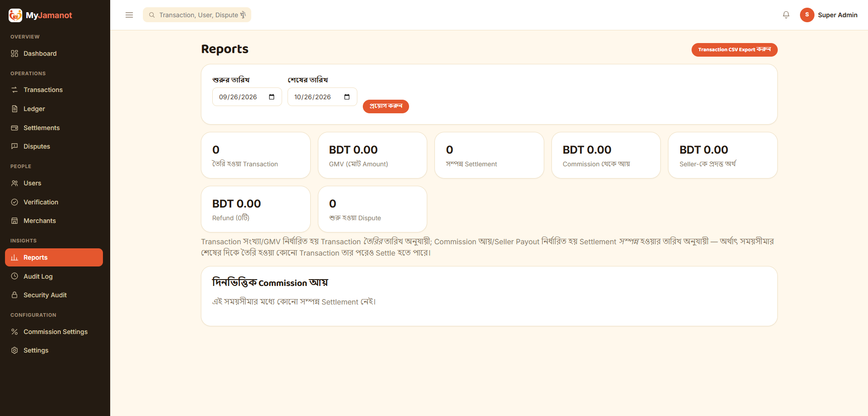Select Reports menu item

click(54, 257)
